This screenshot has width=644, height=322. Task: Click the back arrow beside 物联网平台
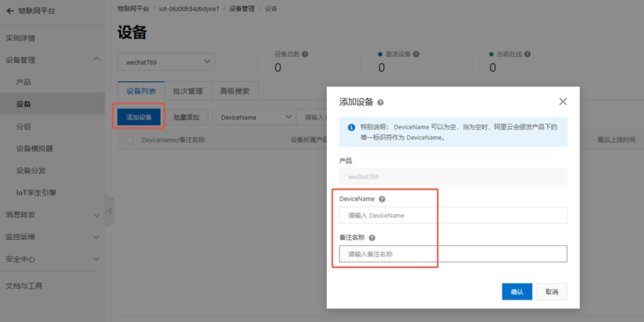(10, 11)
